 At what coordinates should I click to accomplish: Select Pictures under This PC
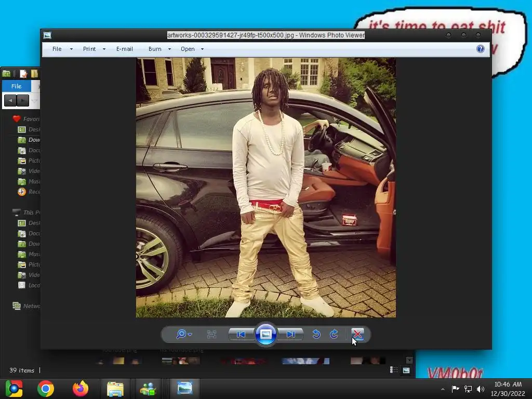point(29,264)
